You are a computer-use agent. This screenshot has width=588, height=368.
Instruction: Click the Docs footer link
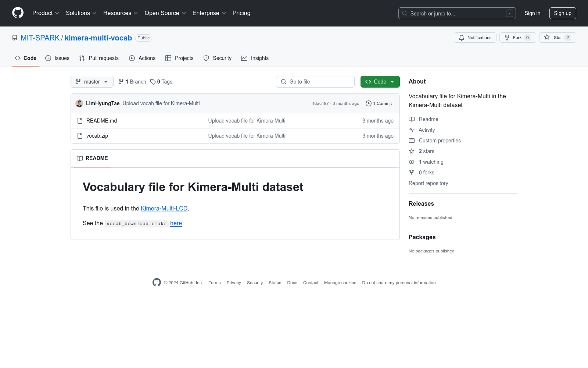click(x=292, y=283)
